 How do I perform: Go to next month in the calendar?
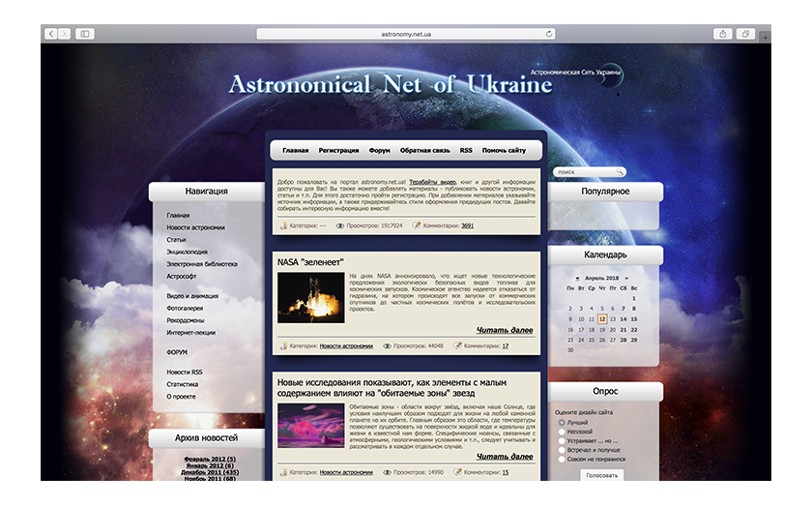tap(626, 279)
